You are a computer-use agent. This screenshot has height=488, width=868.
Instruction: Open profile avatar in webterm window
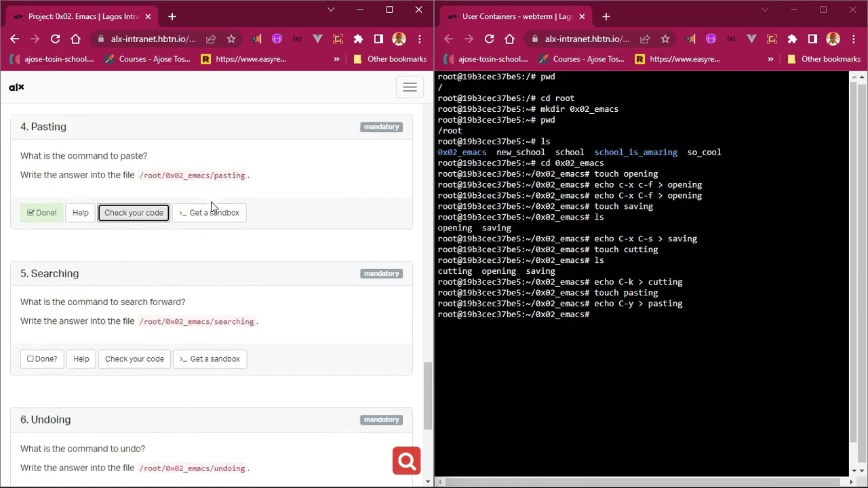point(833,39)
